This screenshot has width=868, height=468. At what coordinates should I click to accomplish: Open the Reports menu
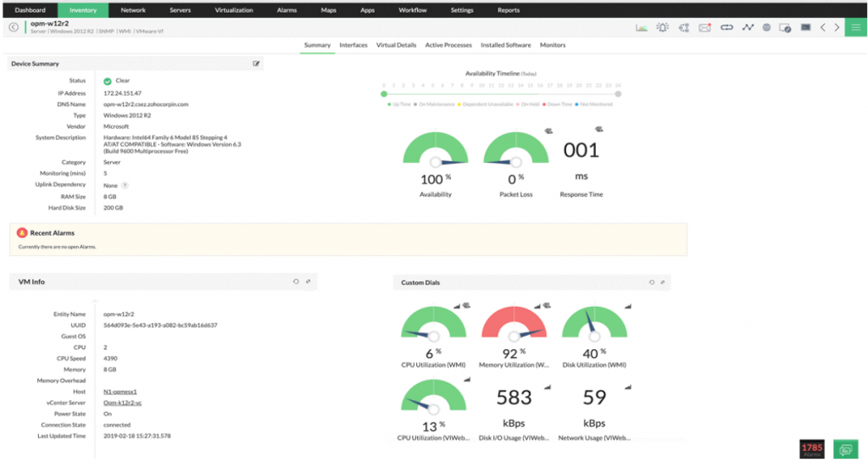tap(509, 10)
